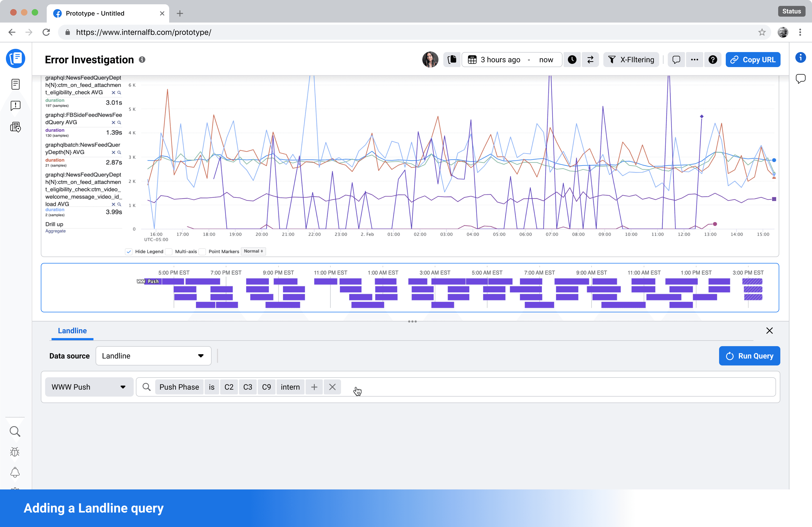Open the notifications bell in sidebar
Viewport: 812px width, 527px height.
coord(15,472)
